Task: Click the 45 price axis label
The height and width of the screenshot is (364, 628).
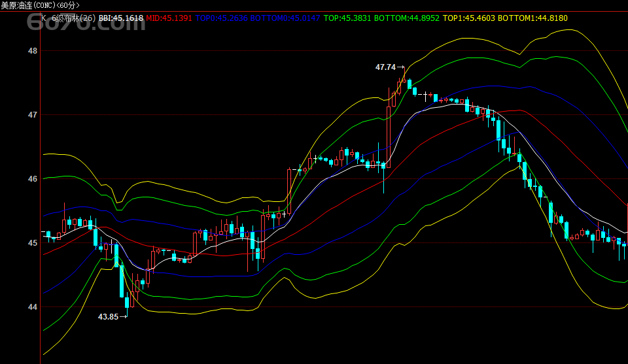Action: [33, 243]
